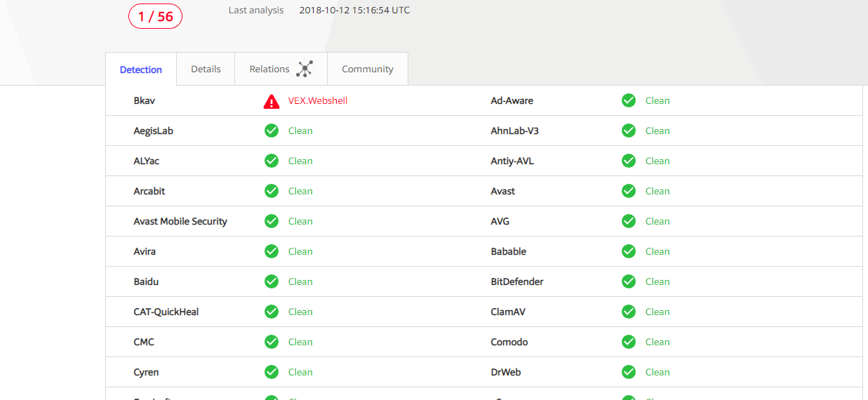Select the CMC engine name

pos(144,342)
